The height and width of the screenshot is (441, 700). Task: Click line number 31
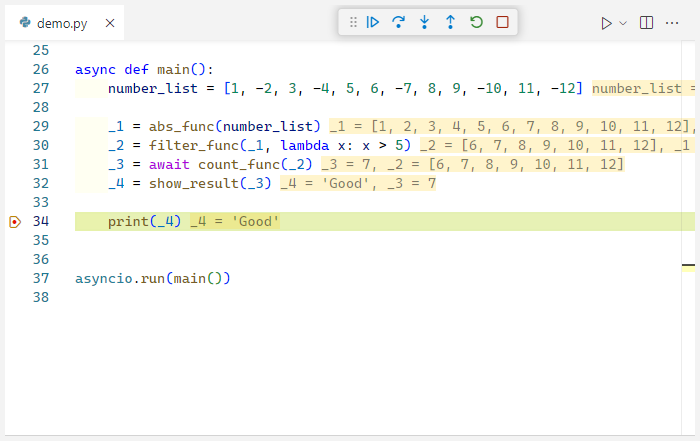coord(41,165)
